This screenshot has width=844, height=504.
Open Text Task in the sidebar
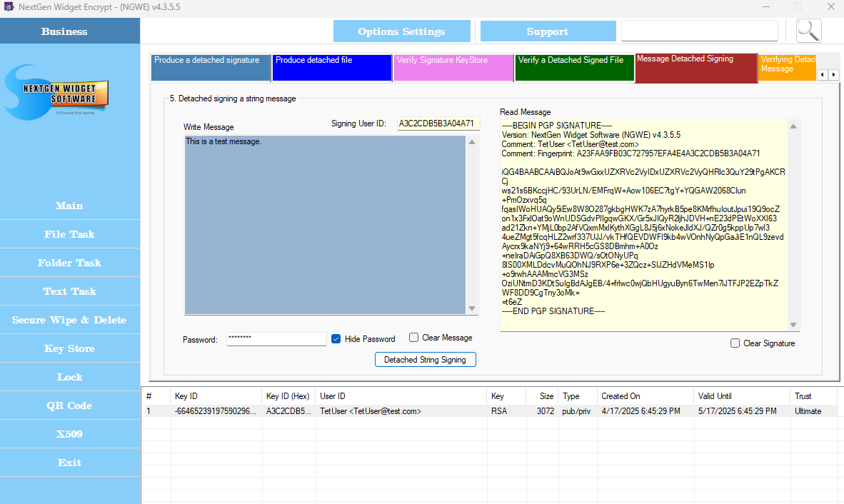click(x=70, y=291)
